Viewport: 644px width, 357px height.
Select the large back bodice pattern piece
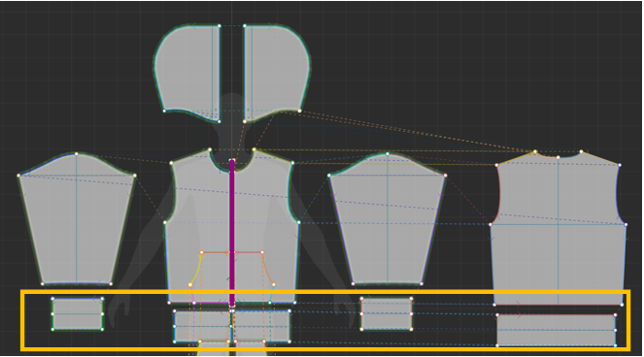point(559,228)
